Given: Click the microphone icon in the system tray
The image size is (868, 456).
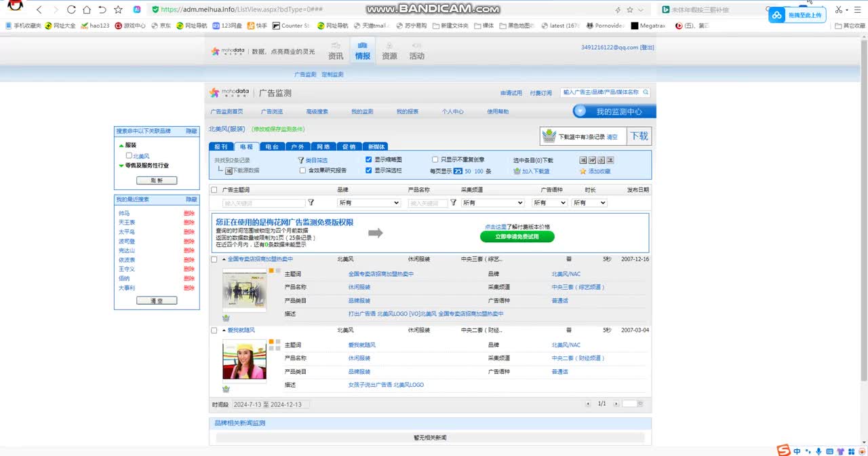Looking at the screenshot, I should [x=818, y=451].
